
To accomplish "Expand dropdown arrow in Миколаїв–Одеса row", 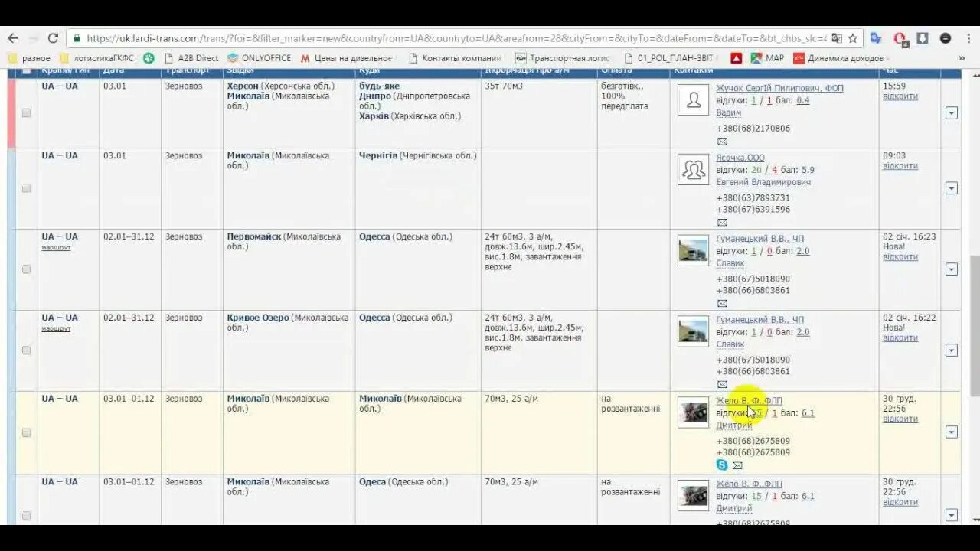I will (x=951, y=516).
